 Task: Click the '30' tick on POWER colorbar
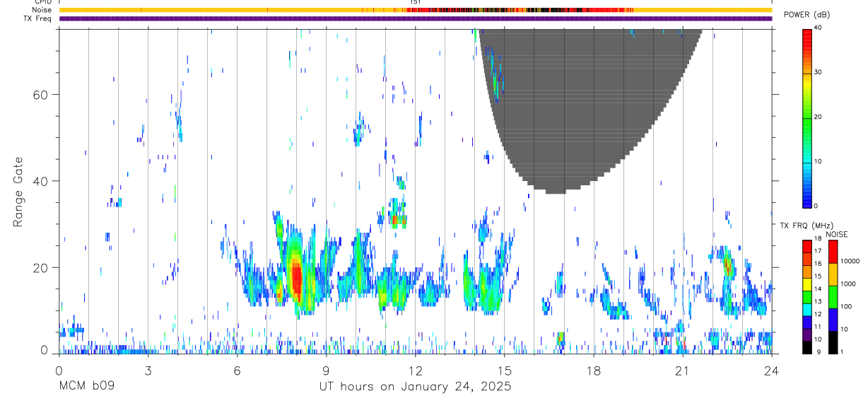pyautogui.click(x=818, y=73)
